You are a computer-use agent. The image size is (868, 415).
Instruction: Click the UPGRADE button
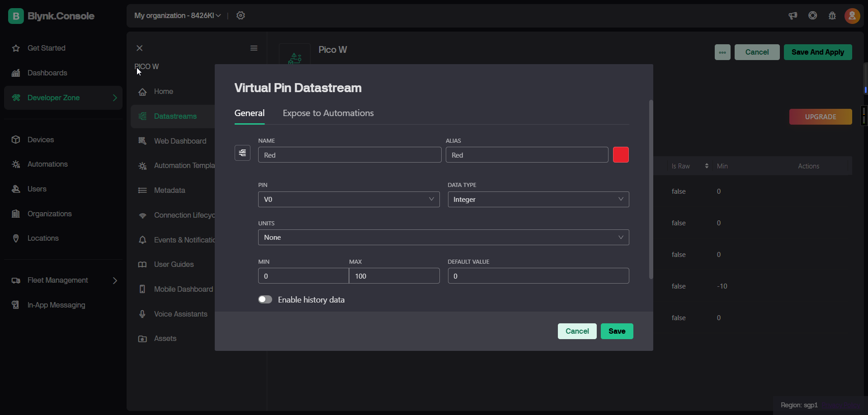click(x=821, y=117)
